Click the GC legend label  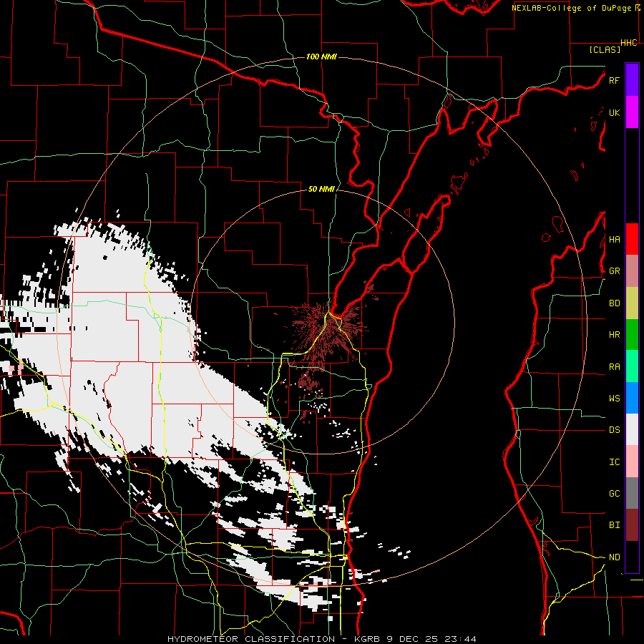[614, 493]
